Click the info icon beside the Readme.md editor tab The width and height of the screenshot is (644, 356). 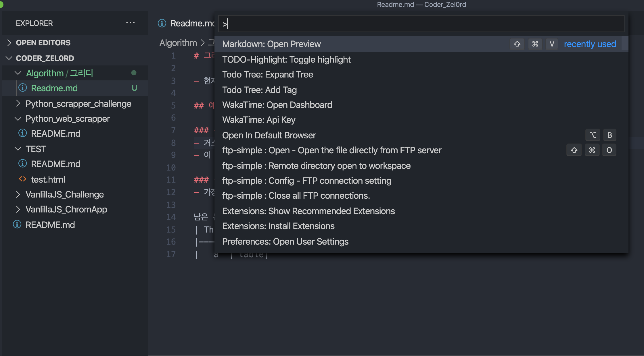point(162,23)
